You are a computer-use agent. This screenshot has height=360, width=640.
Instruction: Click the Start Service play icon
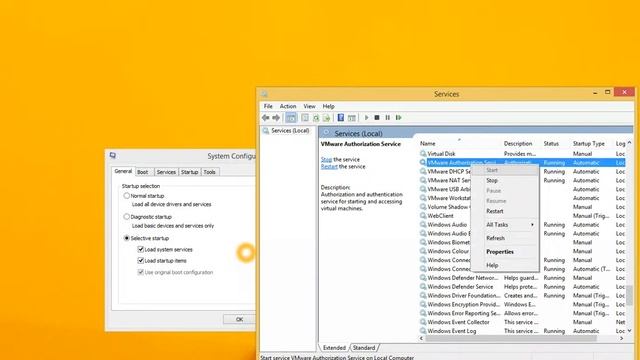[x=366, y=118]
